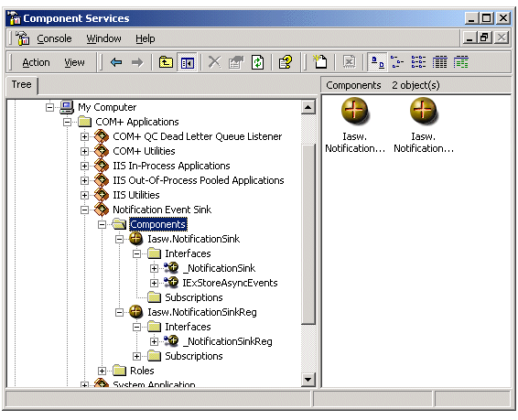
Task: Select COM+ Applications folder icon
Action: coord(84,122)
